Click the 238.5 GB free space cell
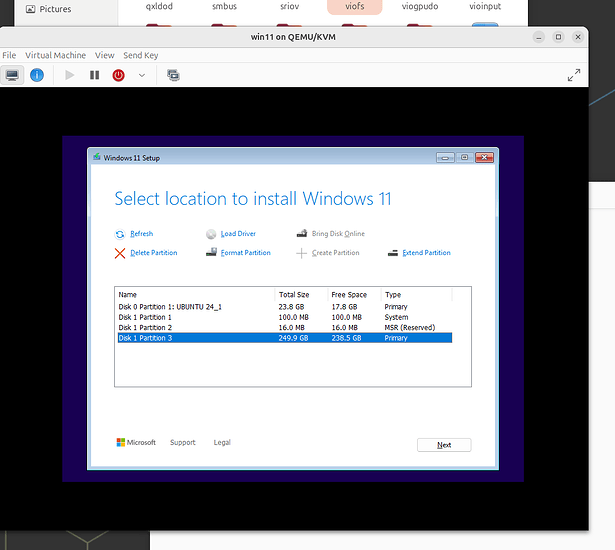Viewport: 615px width, 550px height. (346, 338)
